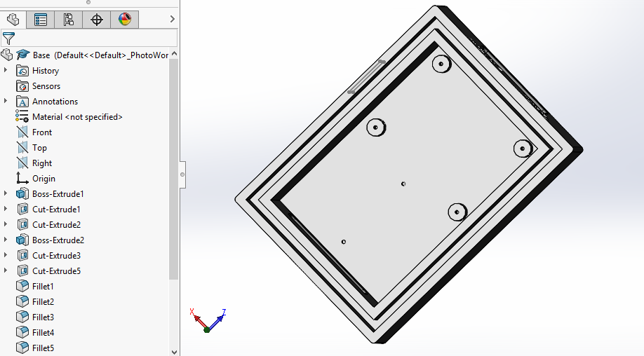The width and height of the screenshot is (644, 356).
Task: Click the feature tree scroll up arrow
Action: (174, 54)
